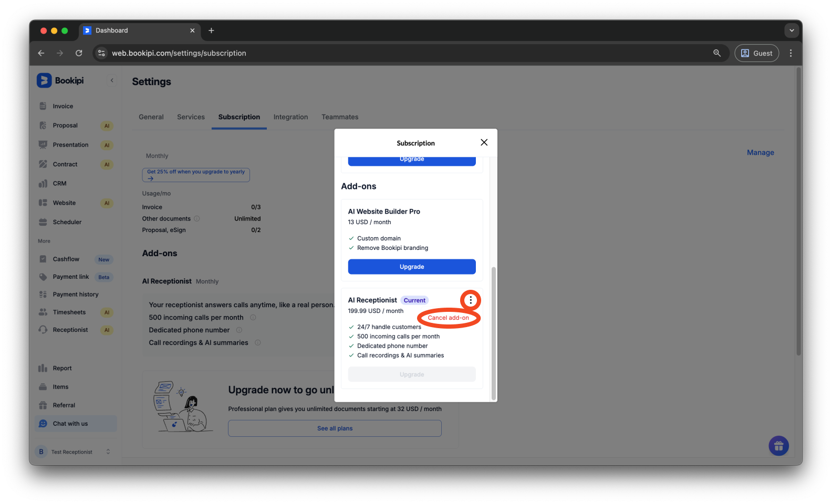Select the Cashflow icon

[43, 259]
